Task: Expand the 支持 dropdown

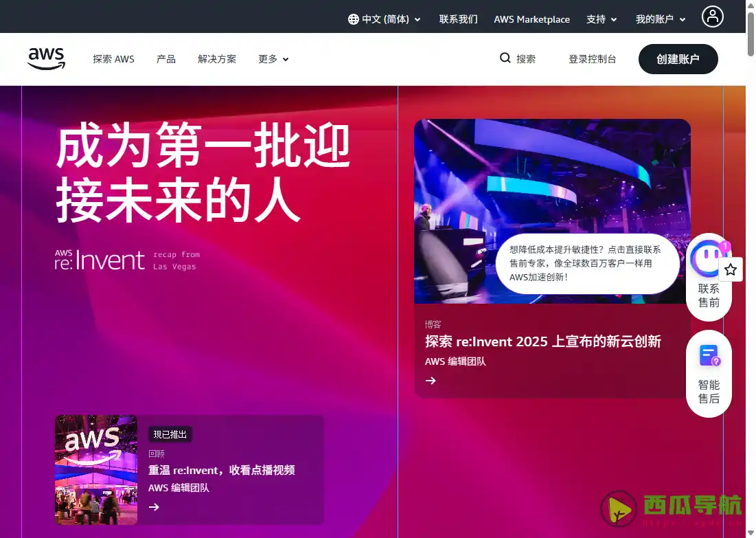Action: pyautogui.click(x=602, y=19)
